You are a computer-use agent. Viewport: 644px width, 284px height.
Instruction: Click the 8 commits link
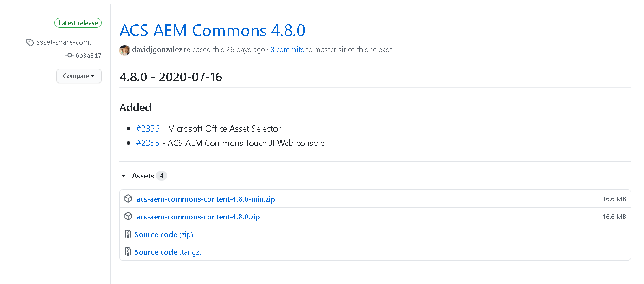(x=287, y=49)
